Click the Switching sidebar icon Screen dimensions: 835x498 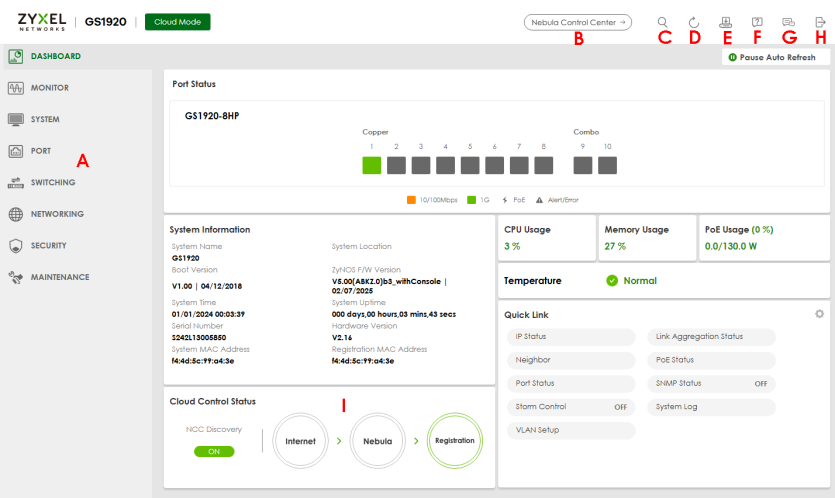coord(15,183)
